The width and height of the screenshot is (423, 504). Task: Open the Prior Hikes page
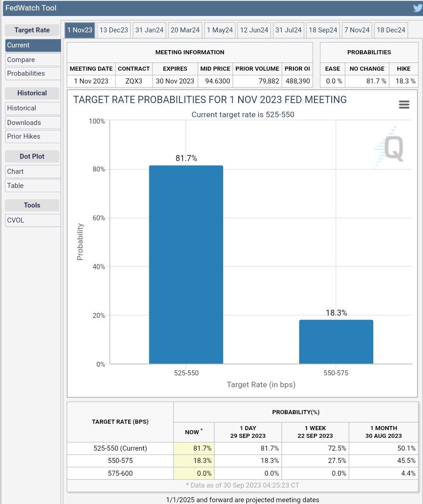click(x=33, y=136)
